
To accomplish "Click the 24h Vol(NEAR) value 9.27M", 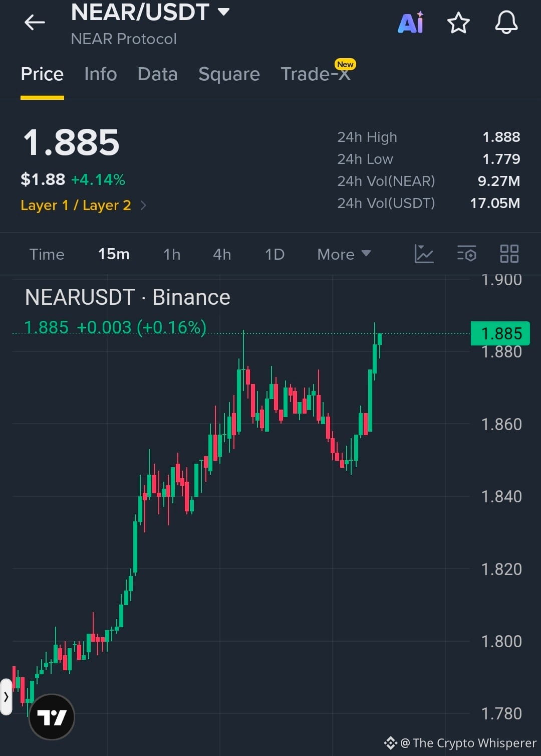I will (x=499, y=181).
